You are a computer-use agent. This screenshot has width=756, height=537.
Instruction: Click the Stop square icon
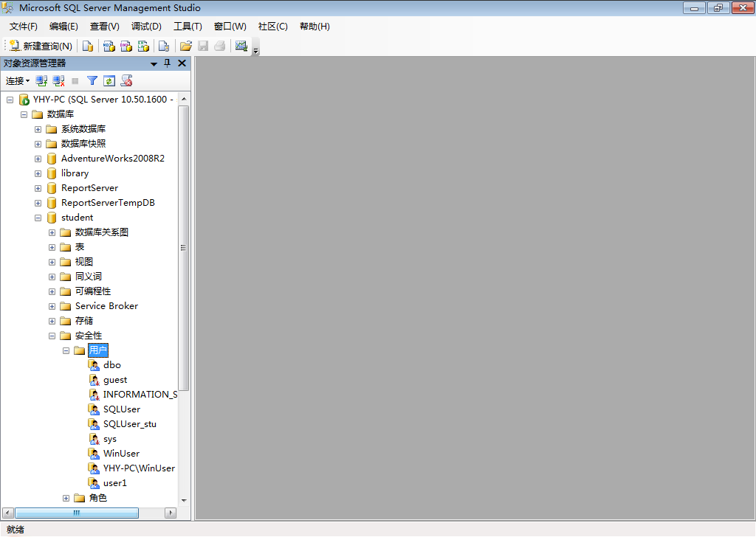click(x=75, y=81)
